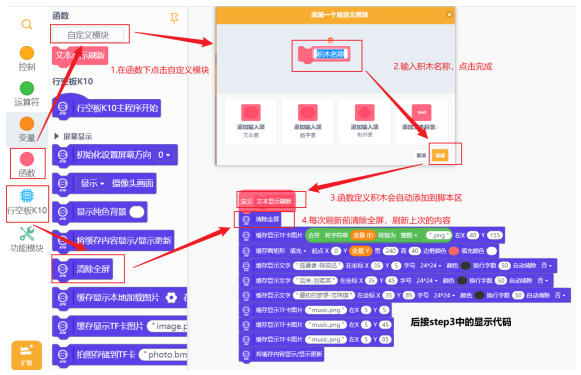Click orange 变量 Y reporter in rectangle block
The image size is (581, 375).
(x=360, y=251)
